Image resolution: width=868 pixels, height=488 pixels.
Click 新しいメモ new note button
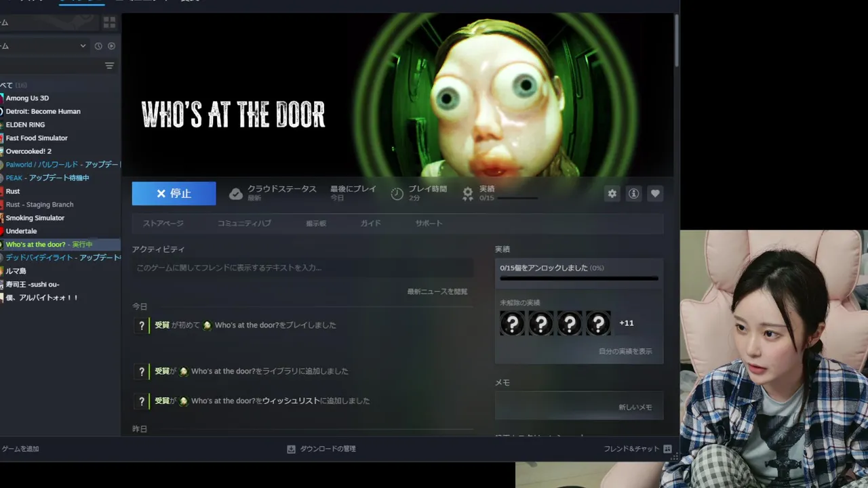pos(635,407)
